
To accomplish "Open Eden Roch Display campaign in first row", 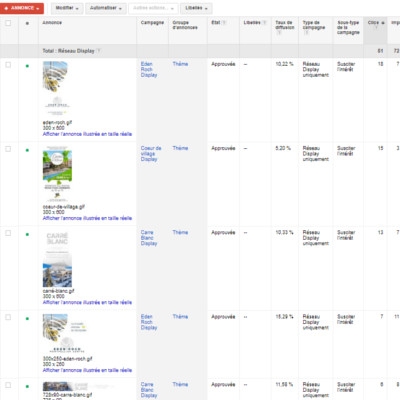I will pos(149,69).
